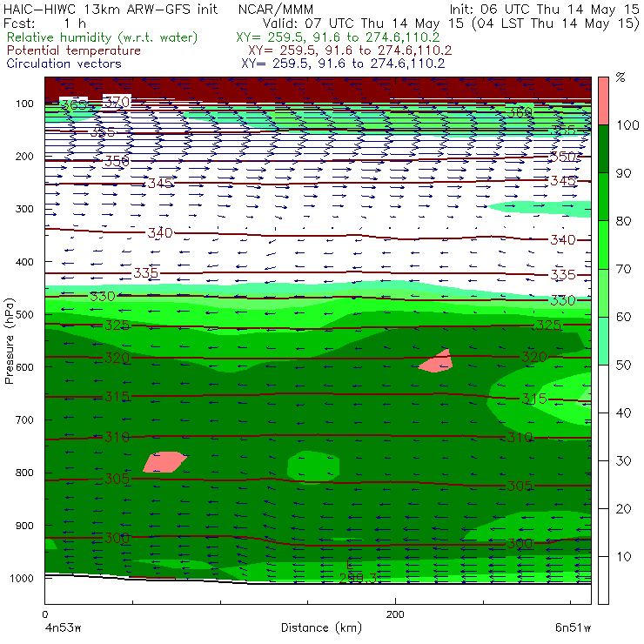This screenshot has height=644, width=644.
Task: Click the aqua 50–60% color bar segment
Action: 603,341
